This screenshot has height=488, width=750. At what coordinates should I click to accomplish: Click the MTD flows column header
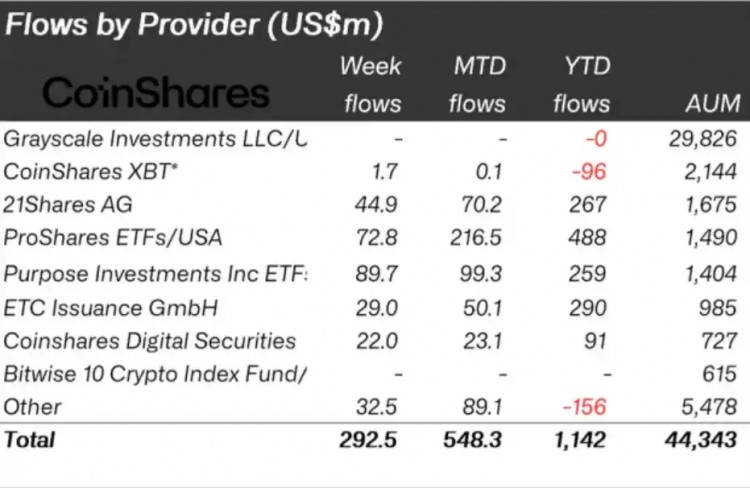[x=477, y=85]
